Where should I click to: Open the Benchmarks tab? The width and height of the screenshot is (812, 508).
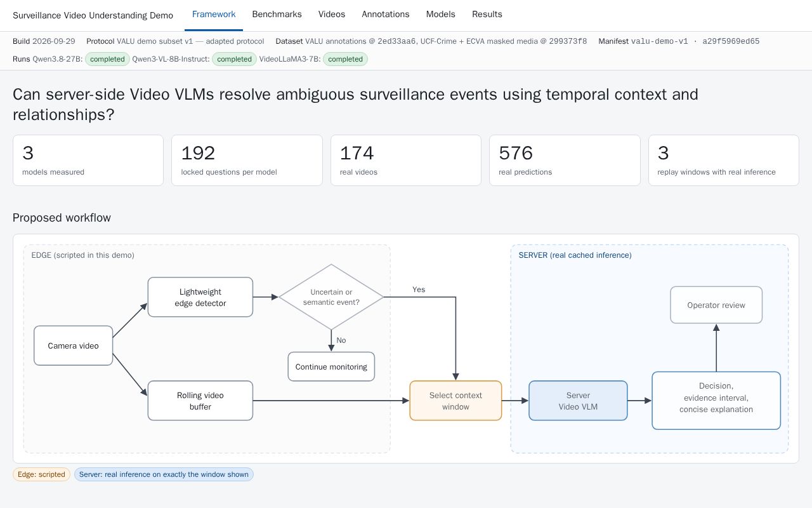(x=277, y=15)
